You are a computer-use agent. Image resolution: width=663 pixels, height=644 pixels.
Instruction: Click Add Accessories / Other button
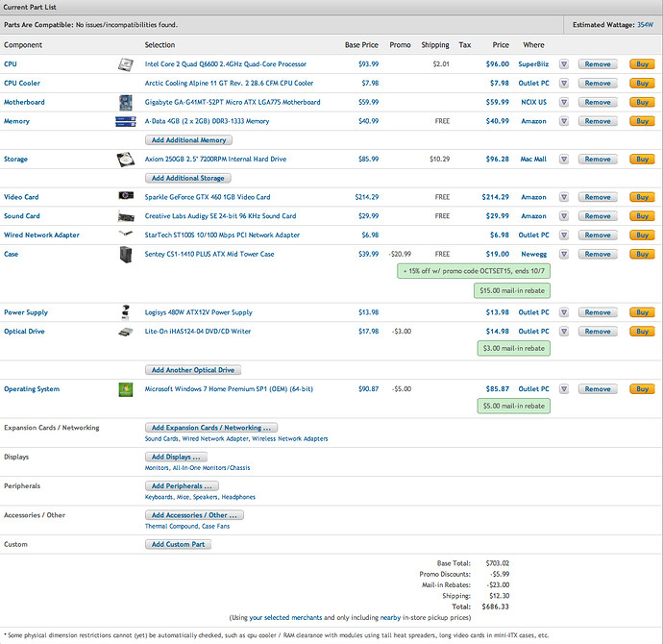[x=194, y=515]
